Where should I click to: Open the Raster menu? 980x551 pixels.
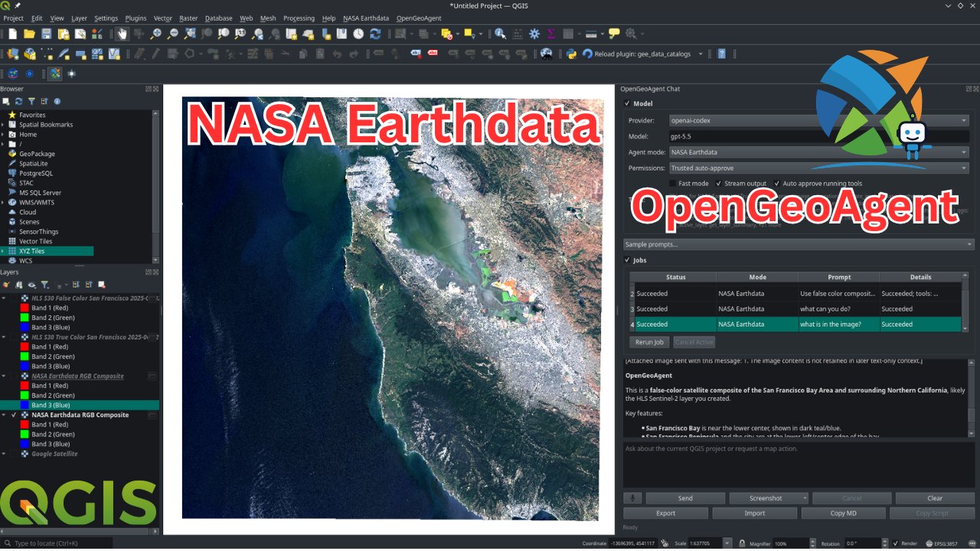coord(188,18)
